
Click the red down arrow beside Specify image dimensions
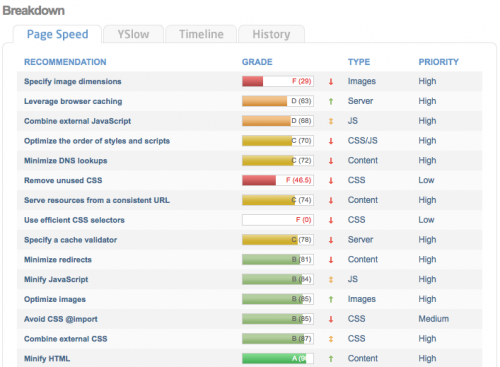coord(331,82)
